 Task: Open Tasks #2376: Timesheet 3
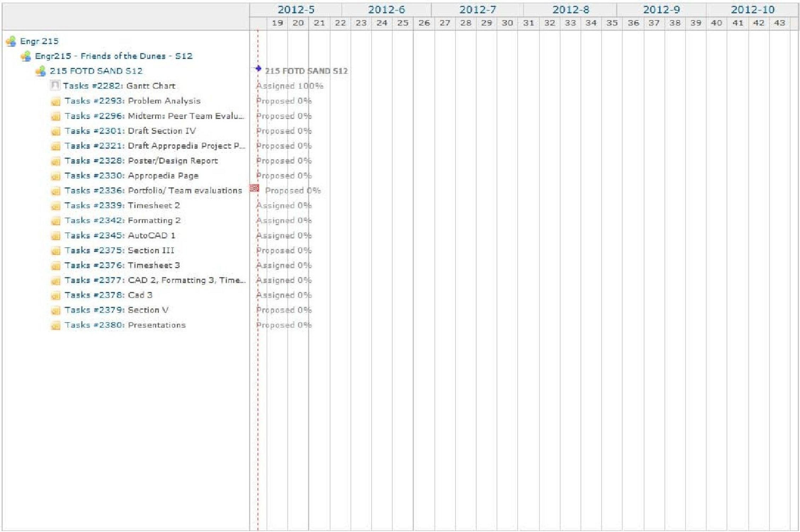(122, 265)
